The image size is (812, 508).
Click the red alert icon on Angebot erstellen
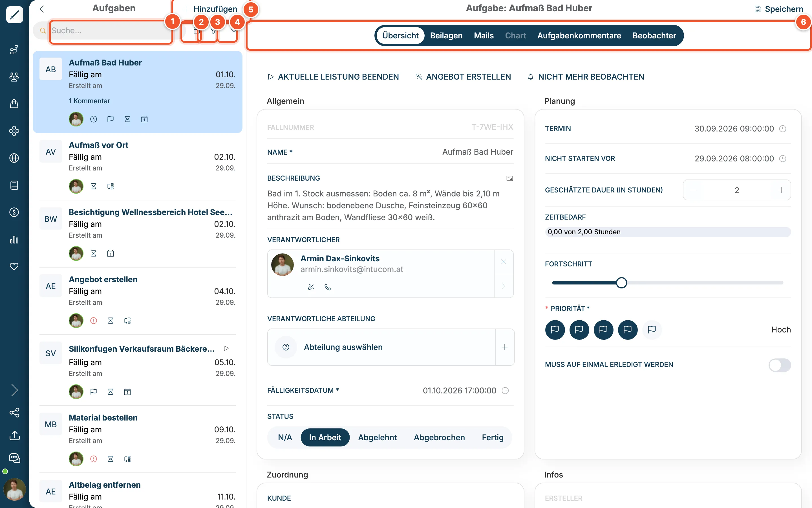tap(94, 321)
